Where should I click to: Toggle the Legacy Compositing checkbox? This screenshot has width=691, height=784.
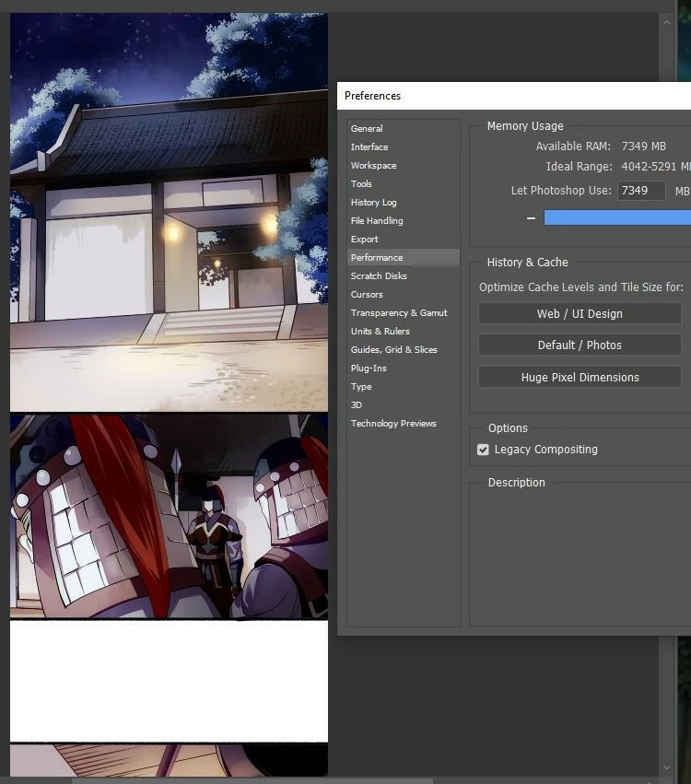pyautogui.click(x=483, y=450)
